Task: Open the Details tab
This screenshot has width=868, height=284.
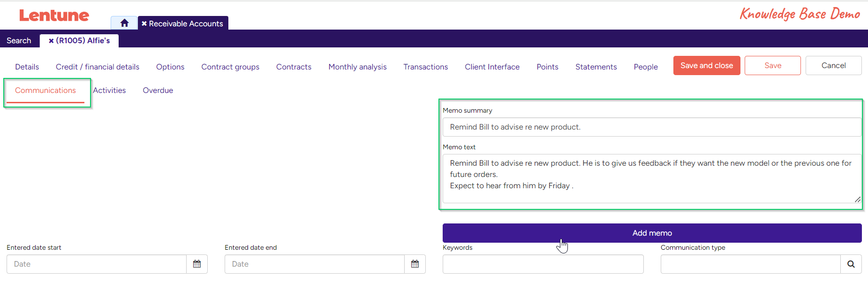Action: pos(27,67)
